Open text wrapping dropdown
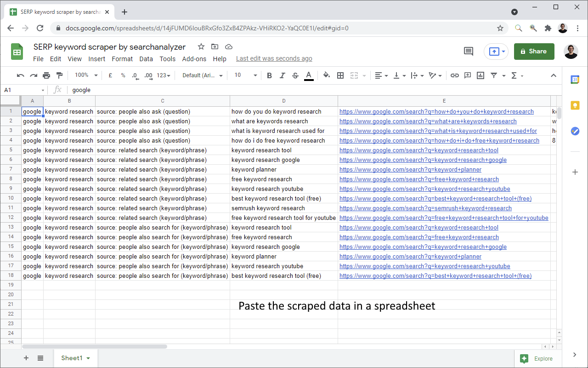 pyautogui.click(x=418, y=75)
